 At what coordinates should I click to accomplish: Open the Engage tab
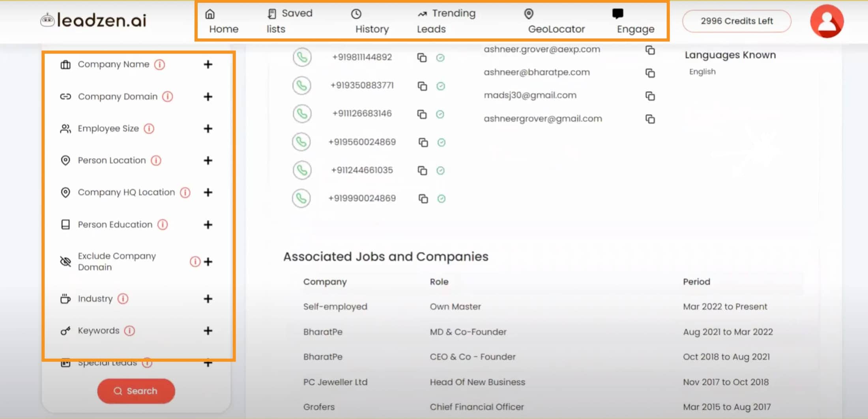tap(634, 21)
